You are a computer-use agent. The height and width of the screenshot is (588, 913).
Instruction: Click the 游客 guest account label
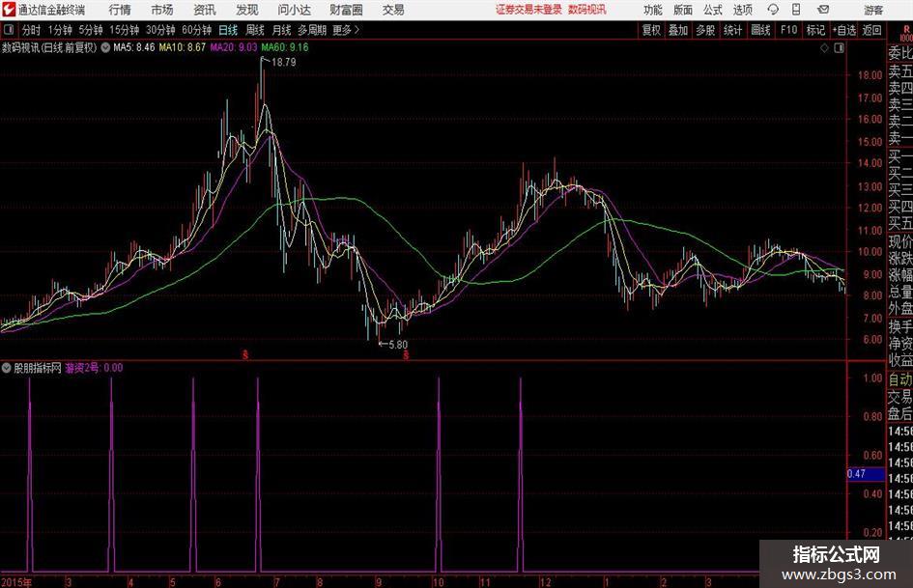(873, 10)
